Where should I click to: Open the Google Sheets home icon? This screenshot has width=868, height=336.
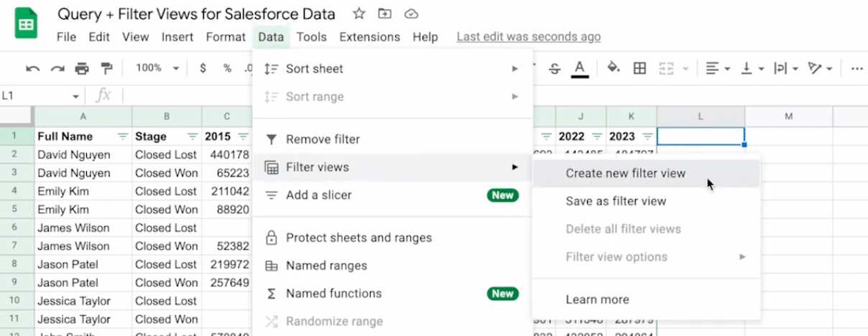tap(27, 24)
